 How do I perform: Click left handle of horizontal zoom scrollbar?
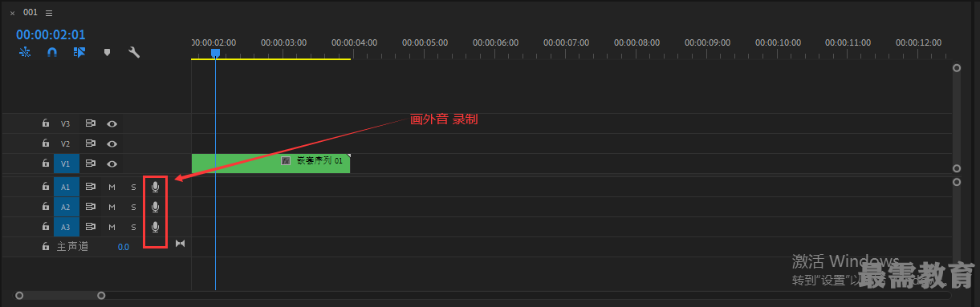tap(19, 295)
